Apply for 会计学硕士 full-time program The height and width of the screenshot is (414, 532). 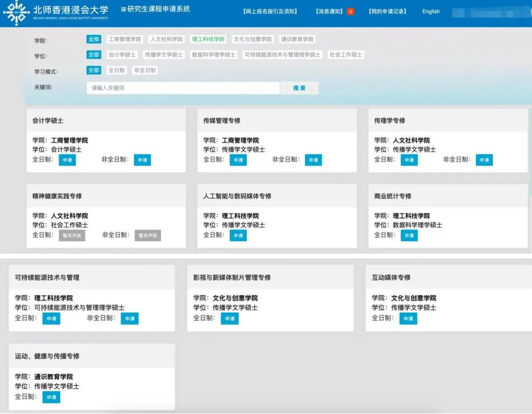(67, 159)
